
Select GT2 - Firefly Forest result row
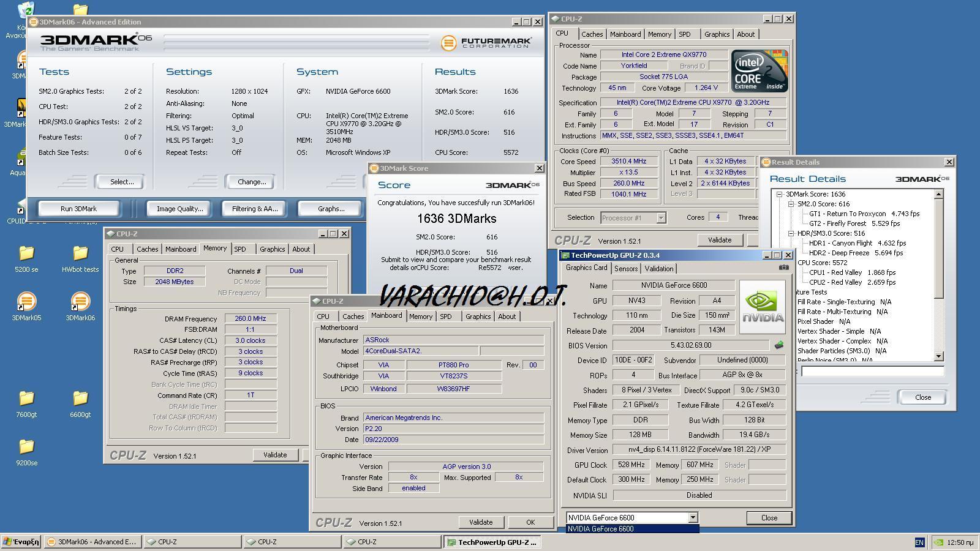[854, 223]
